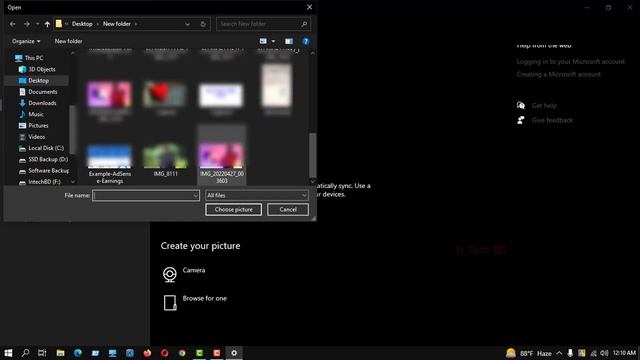Screen dimensions: 640x360
Task: Select This PC in navigation tree
Action: (29, 58)
